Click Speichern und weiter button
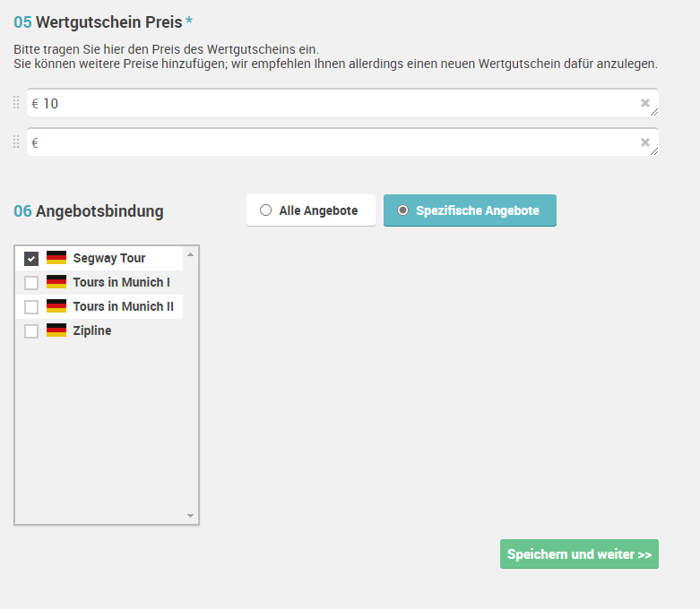700x609 pixels. (579, 554)
